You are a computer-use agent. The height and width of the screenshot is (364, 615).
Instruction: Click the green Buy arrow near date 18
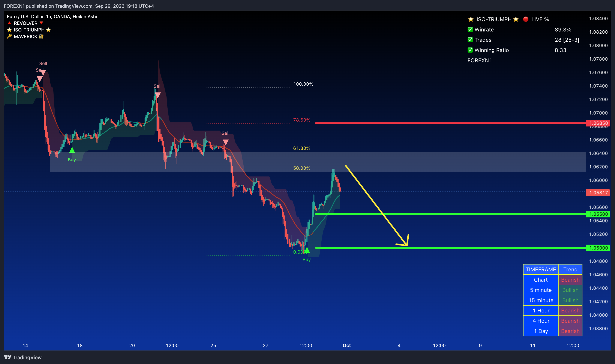pyautogui.click(x=72, y=150)
